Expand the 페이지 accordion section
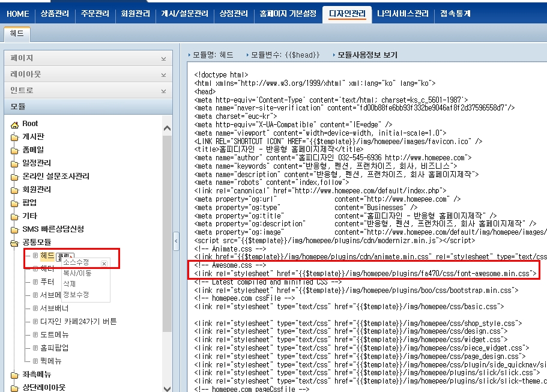The width and height of the screenshot is (547, 392). click(163, 59)
